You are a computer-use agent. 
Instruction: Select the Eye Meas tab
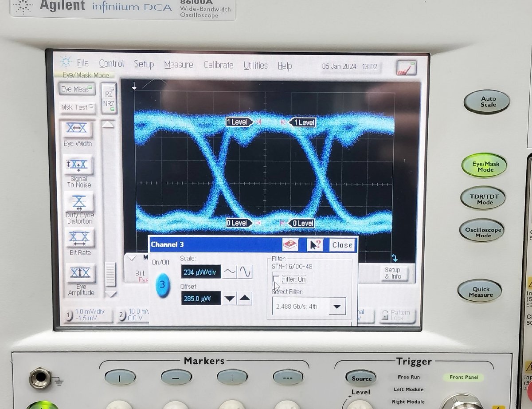point(77,89)
